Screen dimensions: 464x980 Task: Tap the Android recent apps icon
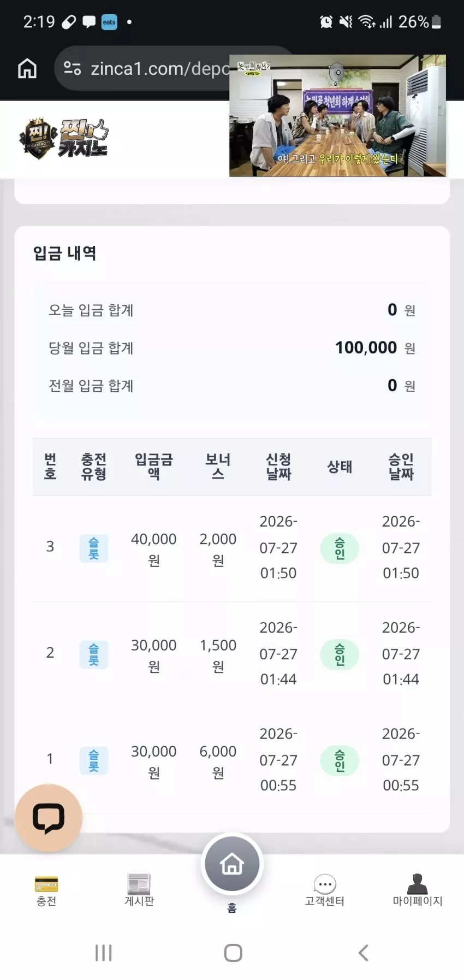point(103,953)
